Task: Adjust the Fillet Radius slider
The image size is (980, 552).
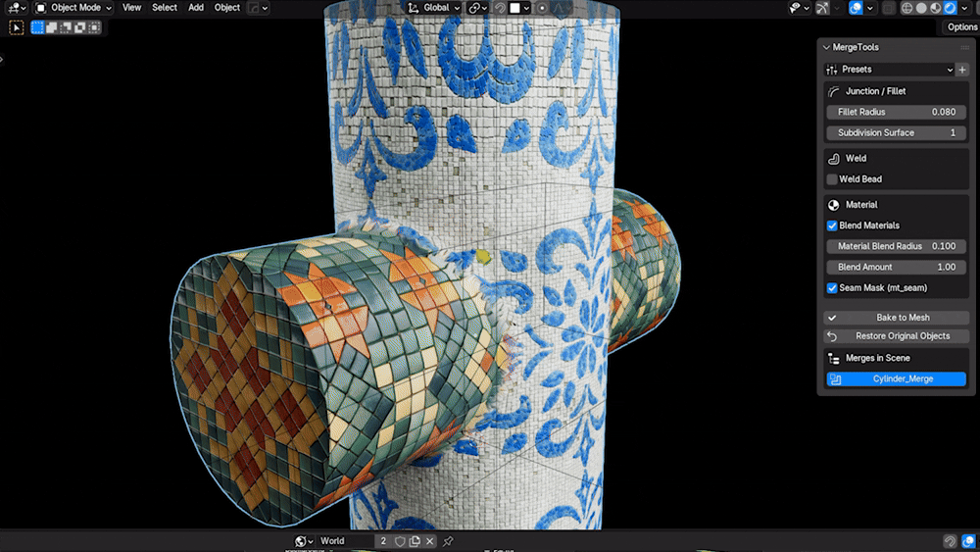Action: (x=897, y=112)
